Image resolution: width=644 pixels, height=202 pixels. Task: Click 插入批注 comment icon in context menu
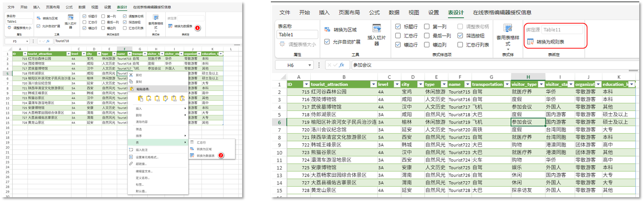click(131, 150)
